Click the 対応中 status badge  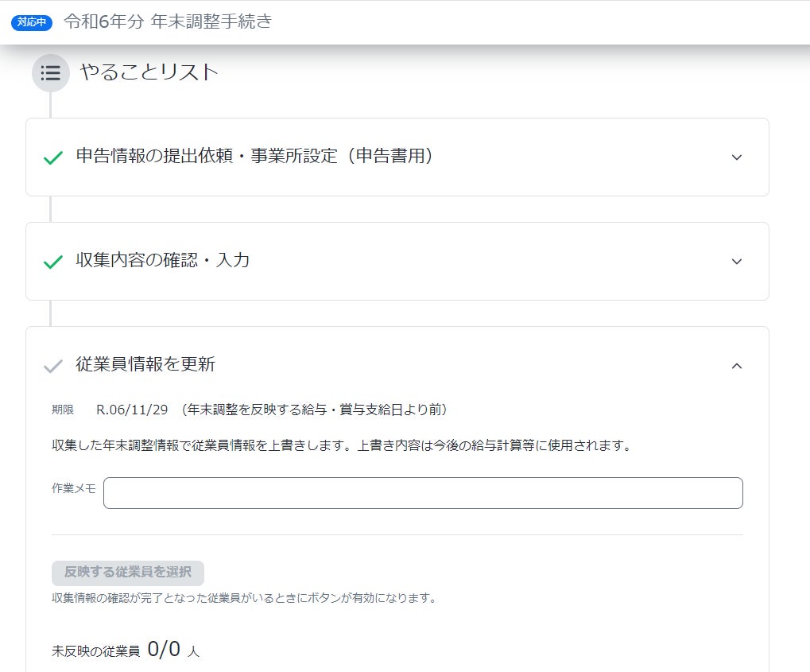(x=32, y=22)
